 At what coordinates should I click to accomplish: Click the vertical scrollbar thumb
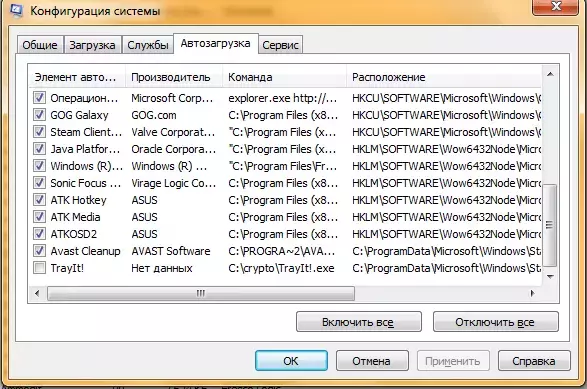tap(549, 225)
